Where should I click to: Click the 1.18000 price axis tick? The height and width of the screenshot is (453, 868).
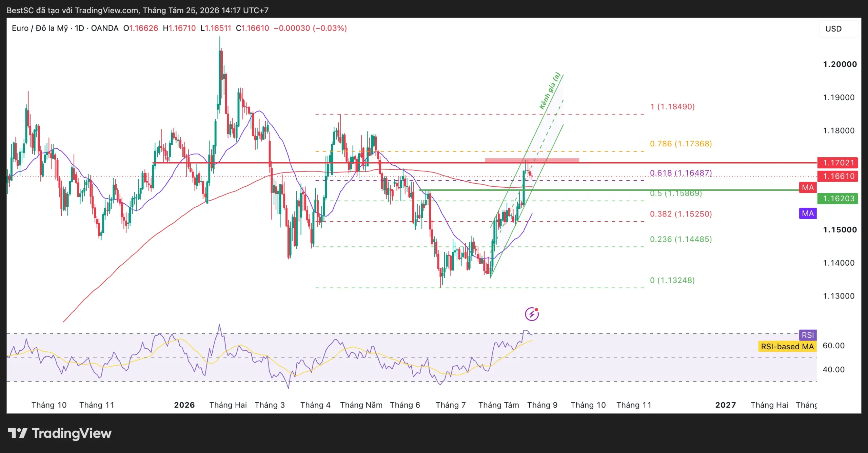click(839, 131)
